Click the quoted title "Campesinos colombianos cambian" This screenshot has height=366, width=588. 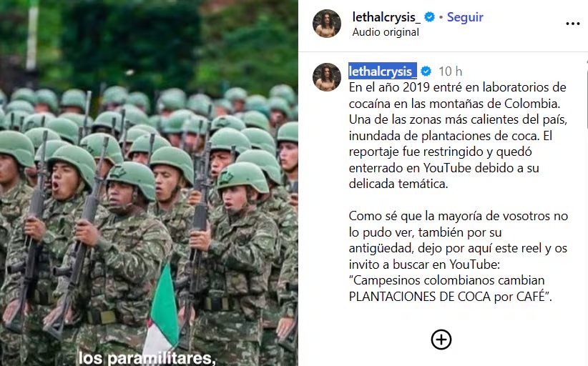click(x=446, y=280)
